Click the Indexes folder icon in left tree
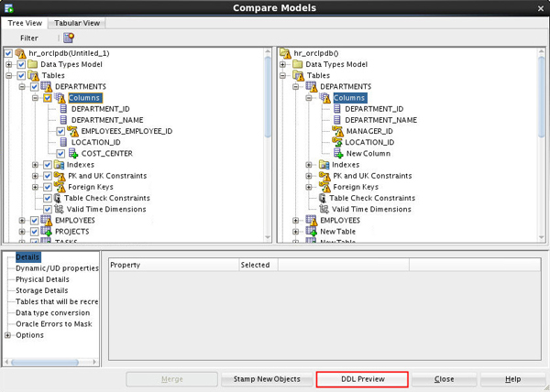The width and height of the screenshot is (550, 392). click(x=59, y=165)
